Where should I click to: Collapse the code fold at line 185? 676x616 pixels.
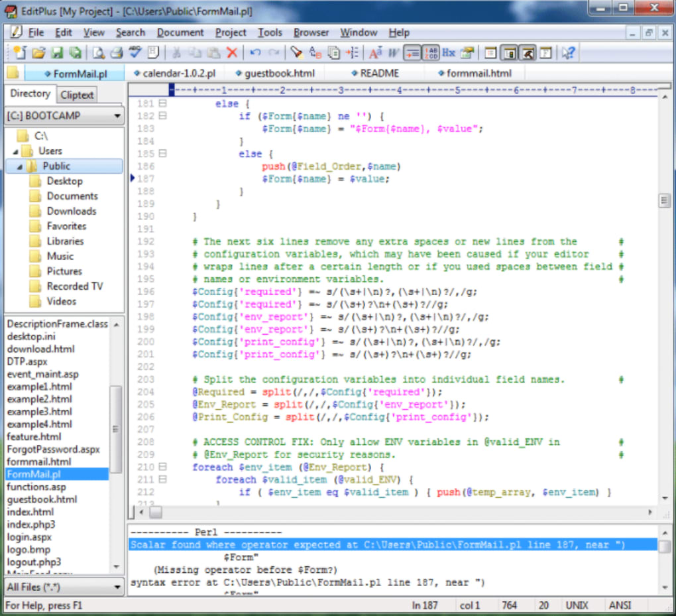pos(162,153)
